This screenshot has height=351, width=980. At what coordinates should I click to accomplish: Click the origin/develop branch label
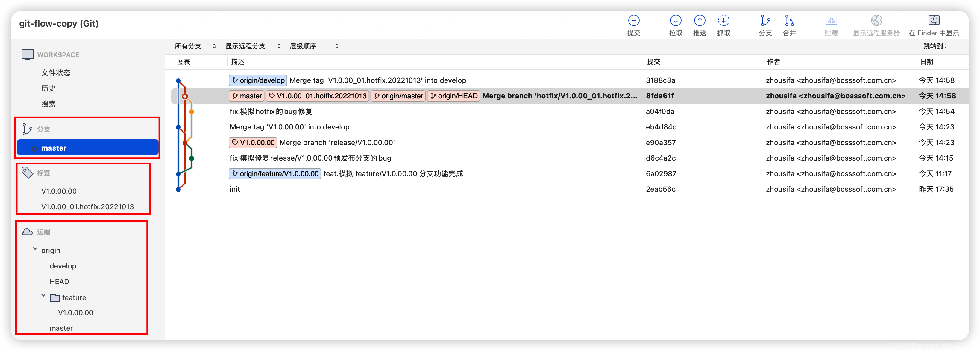coord(257,80)
